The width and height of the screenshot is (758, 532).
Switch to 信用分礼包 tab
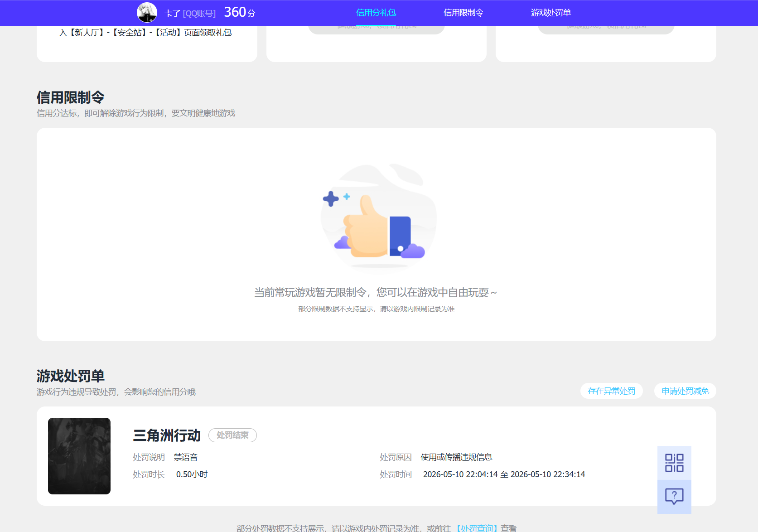point(376,13)
